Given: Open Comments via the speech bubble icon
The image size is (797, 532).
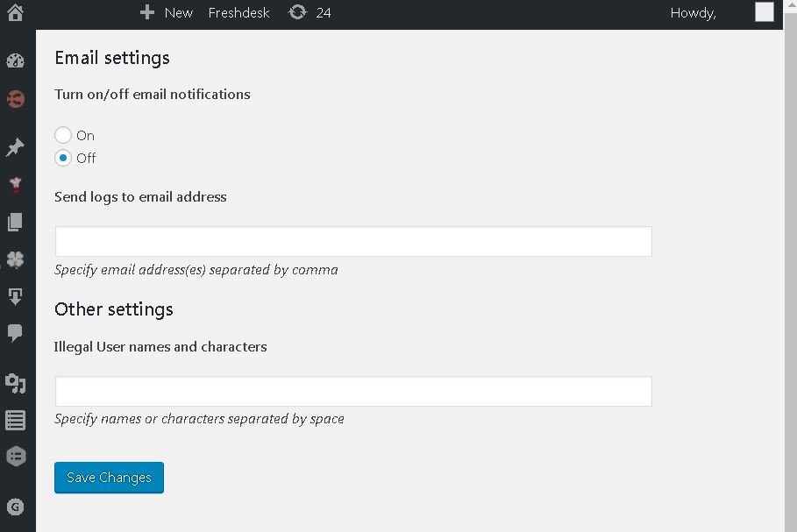Looking at the screenshot, I should 15,333.
